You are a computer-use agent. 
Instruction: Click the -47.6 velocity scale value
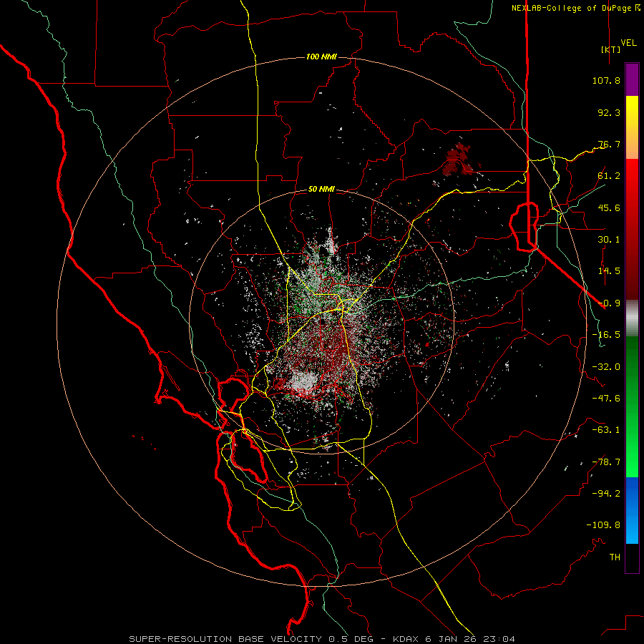click(606, 399)
